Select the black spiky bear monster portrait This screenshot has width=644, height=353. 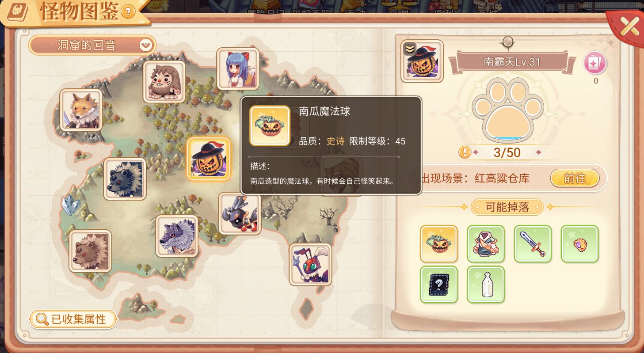pos(125,179)
